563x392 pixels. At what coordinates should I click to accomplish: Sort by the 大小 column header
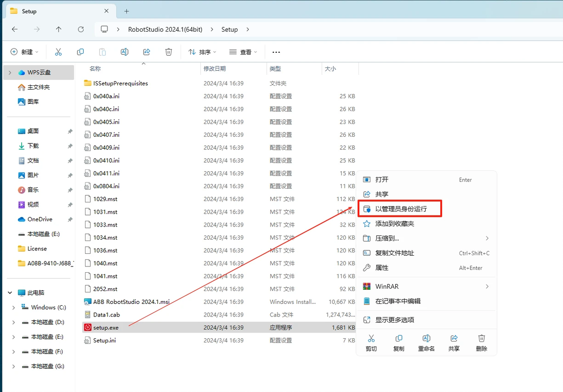coord(330,68)
